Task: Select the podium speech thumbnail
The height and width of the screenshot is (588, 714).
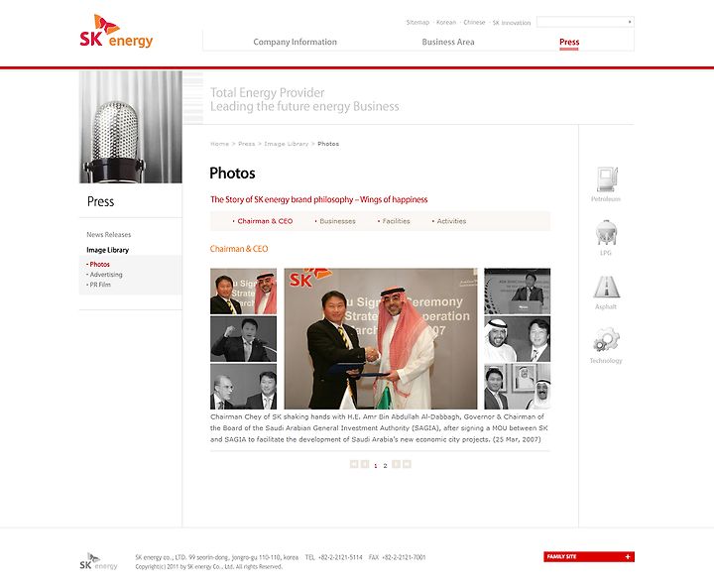Action: tap(517, 292)
